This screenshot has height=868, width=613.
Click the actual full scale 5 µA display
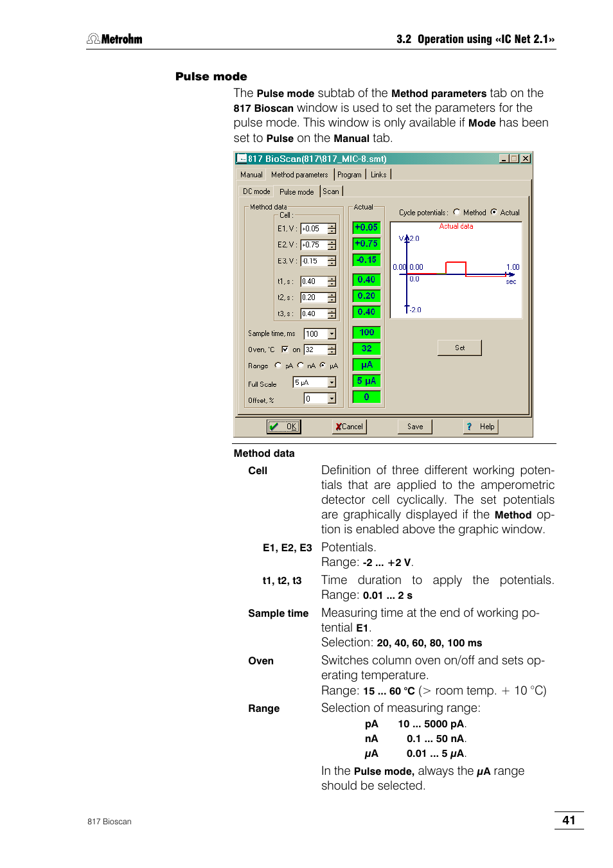pos(366,381)
